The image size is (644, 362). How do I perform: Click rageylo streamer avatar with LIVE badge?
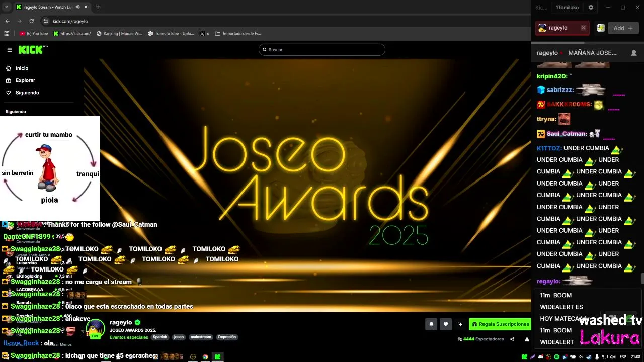(95, 329)
